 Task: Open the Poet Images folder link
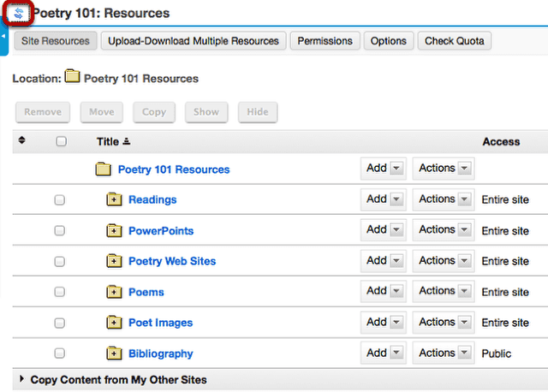tap(160, 323)
